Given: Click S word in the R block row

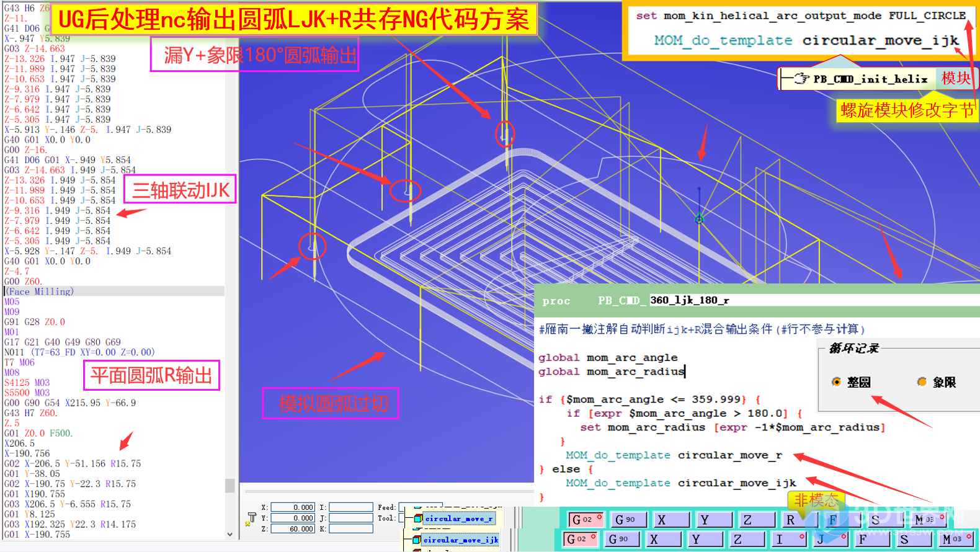Looking at the screenshot, I should (x=885, y=519).
